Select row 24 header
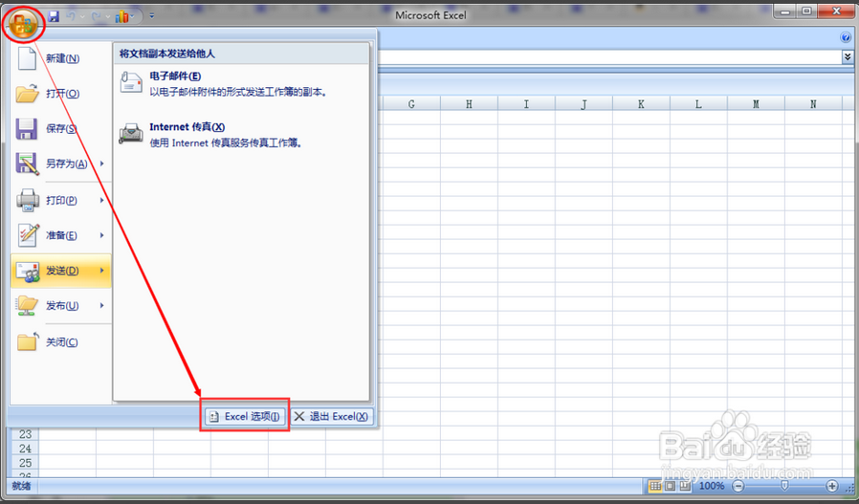859x504 pixels. pos(25,449)
